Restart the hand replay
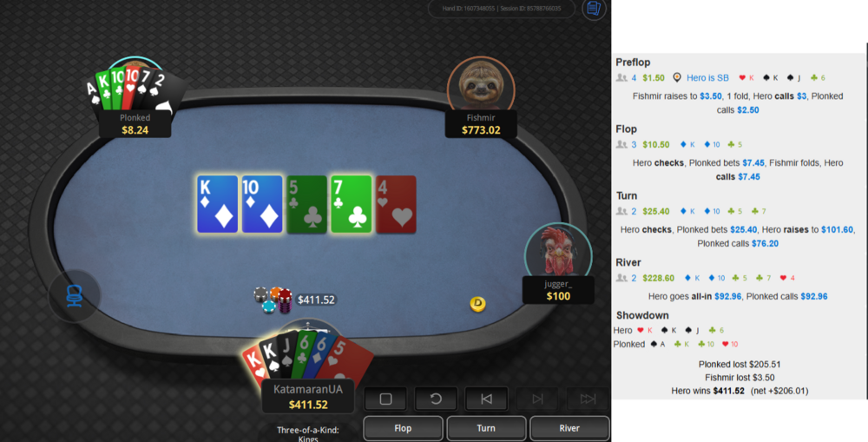Viewport: 868px width, 442px height. [436, 399]
